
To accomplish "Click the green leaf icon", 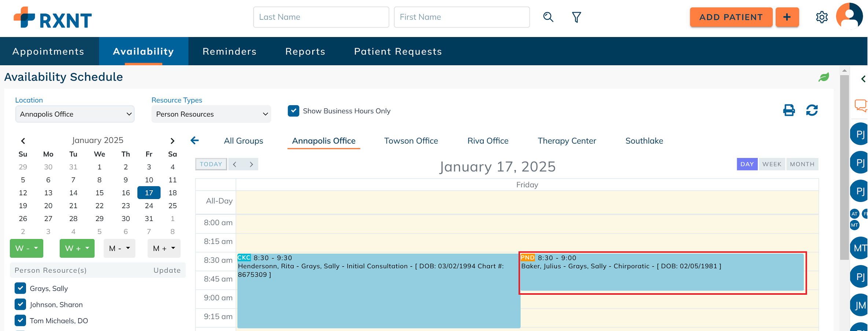I will 824,77.
